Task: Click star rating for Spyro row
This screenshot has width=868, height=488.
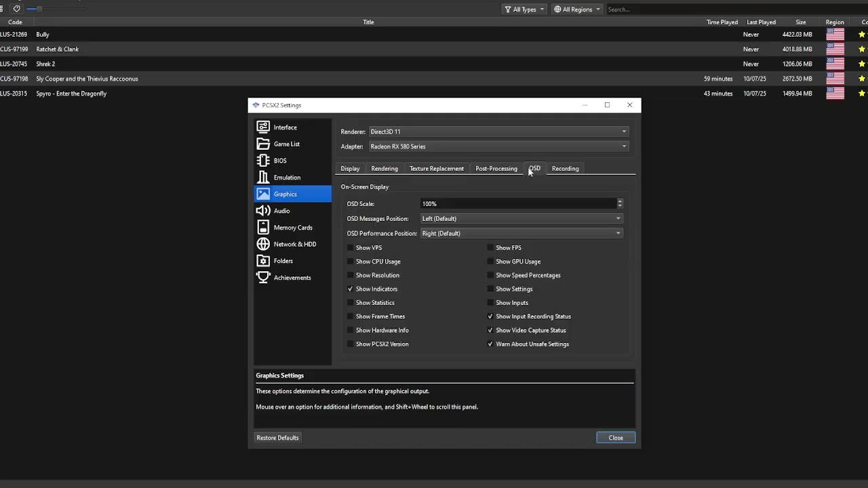Action: click(x=863, y=94)
